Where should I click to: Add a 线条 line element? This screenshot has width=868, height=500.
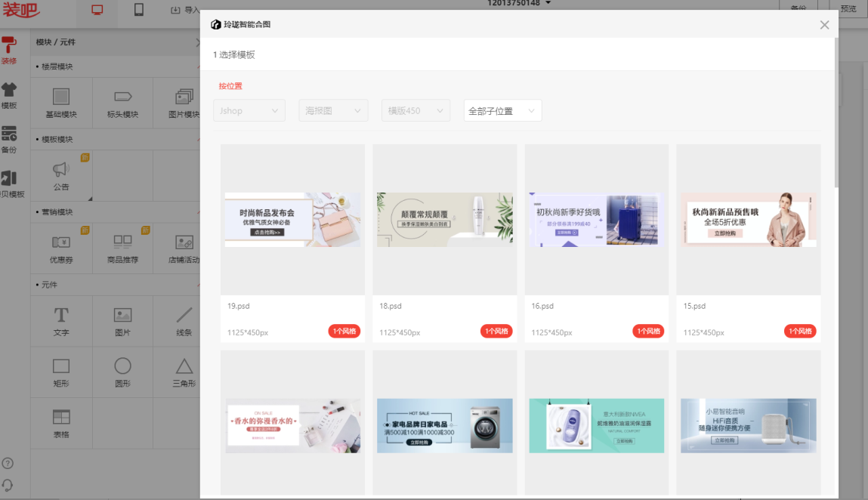(184, 322)
